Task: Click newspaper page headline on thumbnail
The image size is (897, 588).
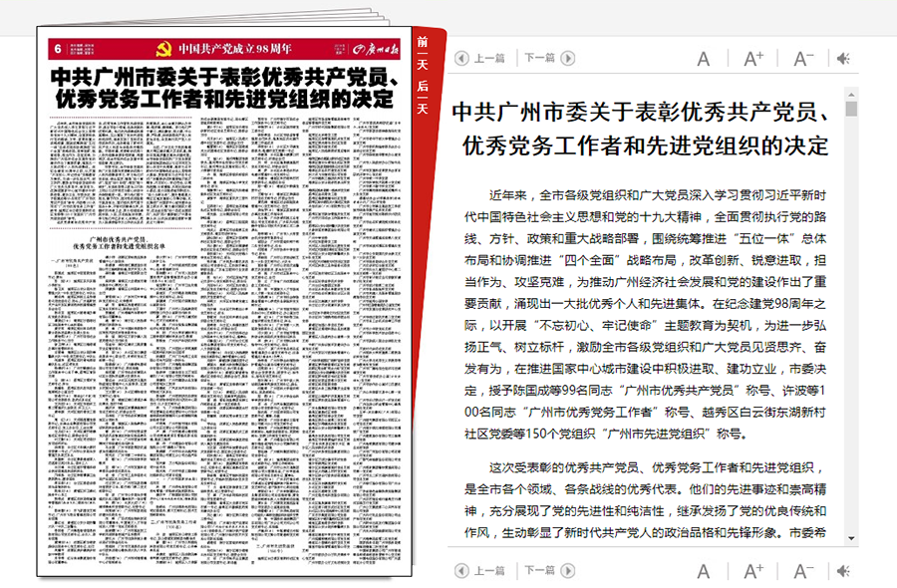Action: tap(223, 88)
